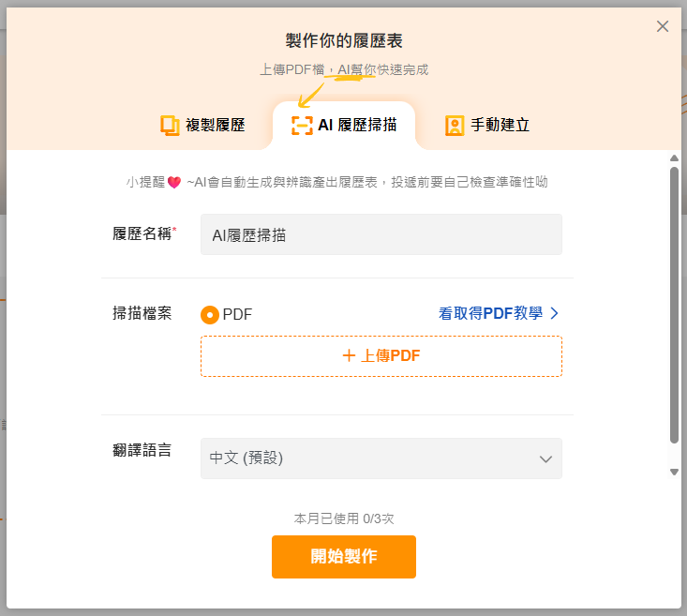This screenshot has width=687, height=616.
Task: Select the AI 履歷掃描 tab
Action: pos(344,126)
